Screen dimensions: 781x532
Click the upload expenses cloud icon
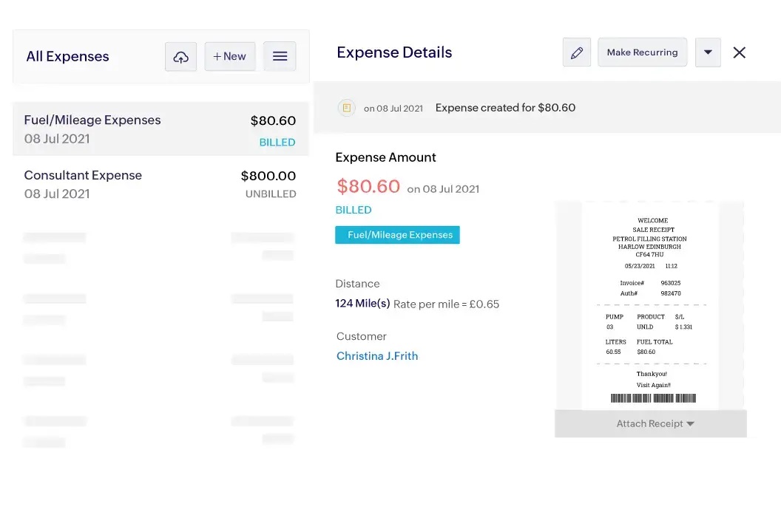click(180, 56)
